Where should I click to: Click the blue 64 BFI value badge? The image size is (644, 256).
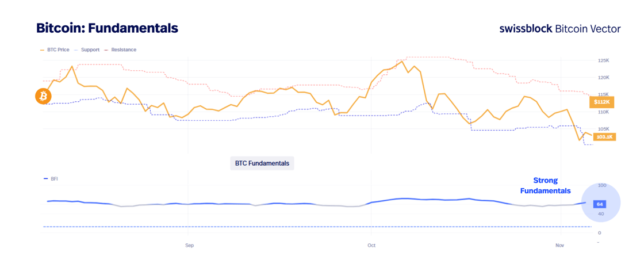pos(599,204)
